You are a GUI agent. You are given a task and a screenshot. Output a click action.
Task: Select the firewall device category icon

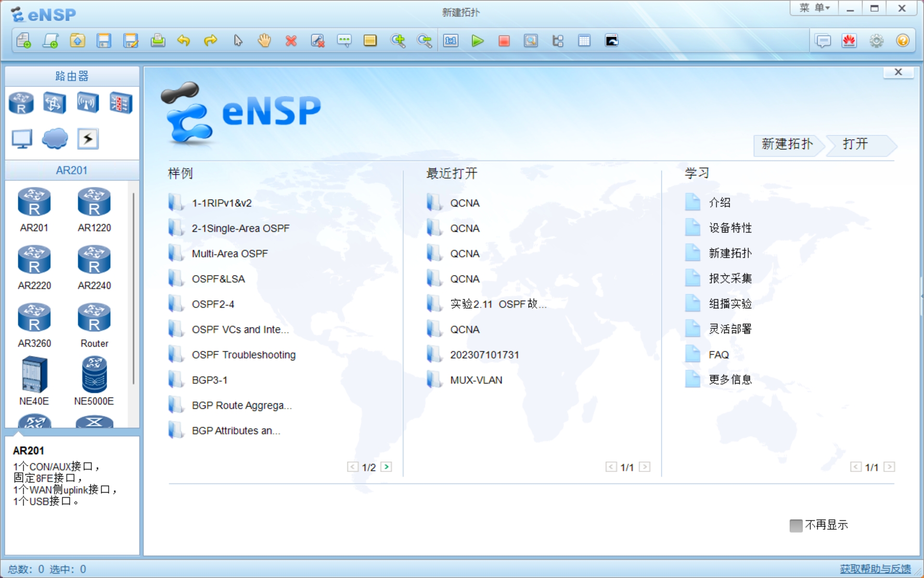pyautogui.click(x=120, y=103)
